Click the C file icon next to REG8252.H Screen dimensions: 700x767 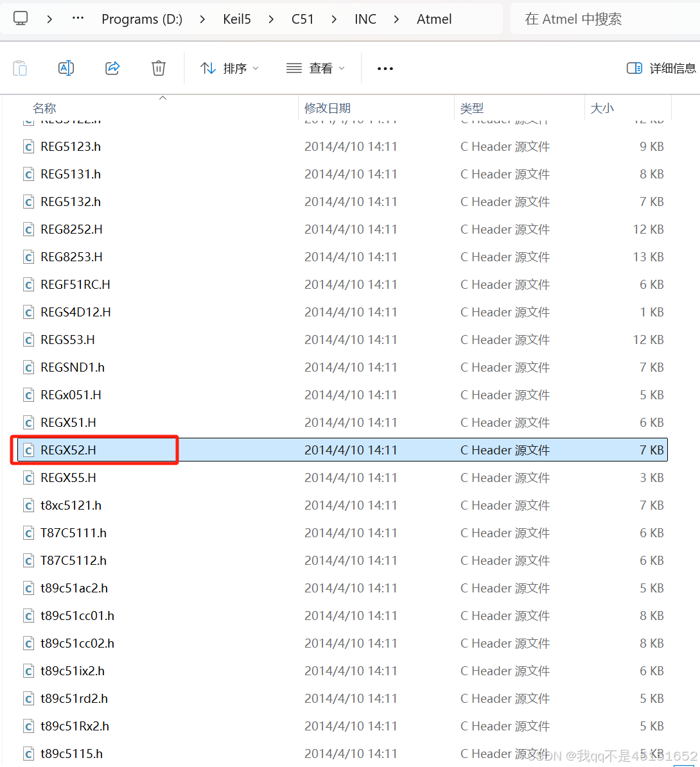28,229
